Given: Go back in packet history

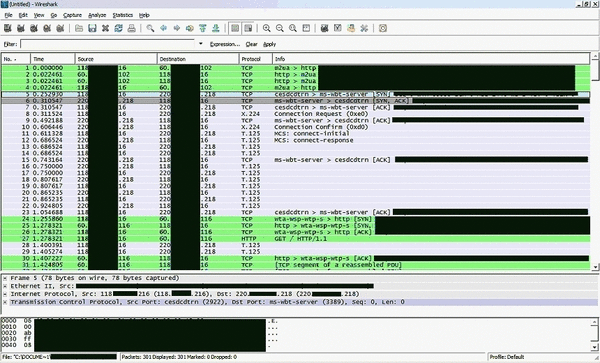Looking at the screenshot, I should (163, 28).
